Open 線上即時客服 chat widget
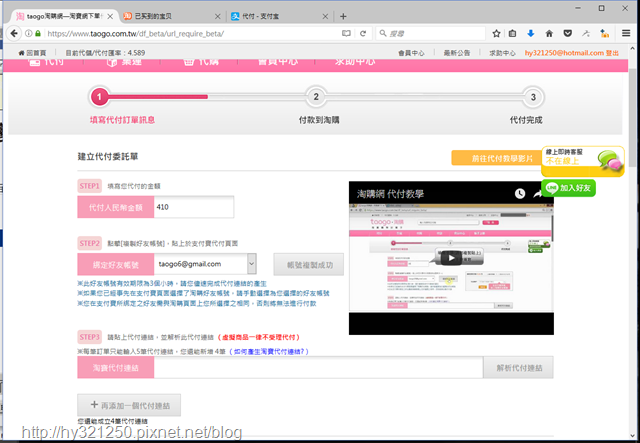640x443 pixels. (x=582, y=161)
